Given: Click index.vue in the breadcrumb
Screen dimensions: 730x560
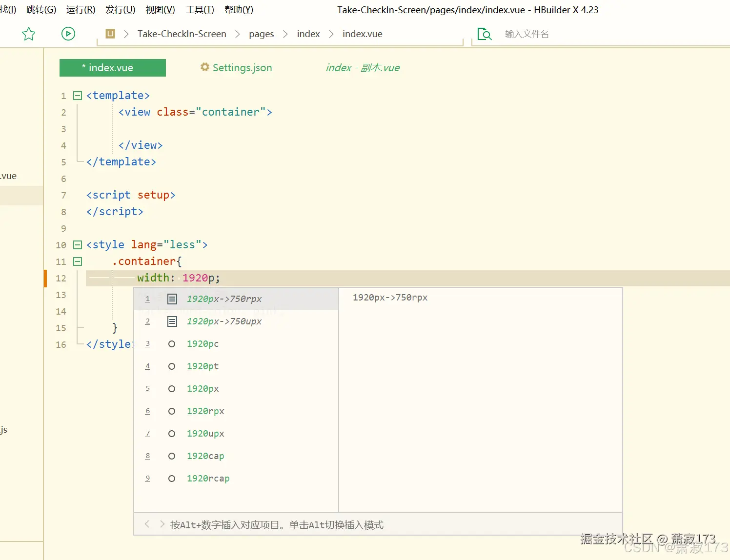Looking at the screenshot, I should (363, 34).
